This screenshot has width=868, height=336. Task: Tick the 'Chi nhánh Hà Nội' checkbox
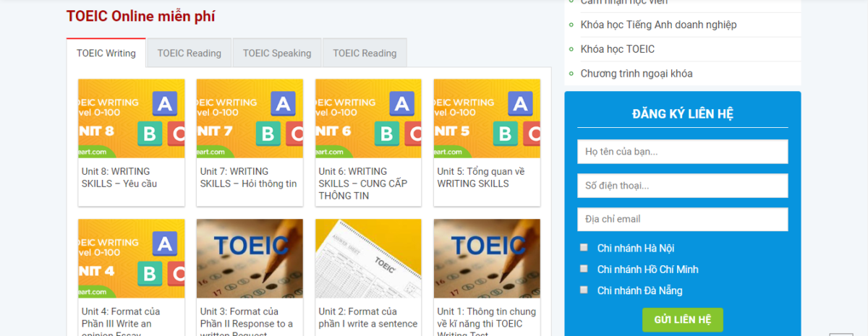pyautogui.click(x=584, y=247)
